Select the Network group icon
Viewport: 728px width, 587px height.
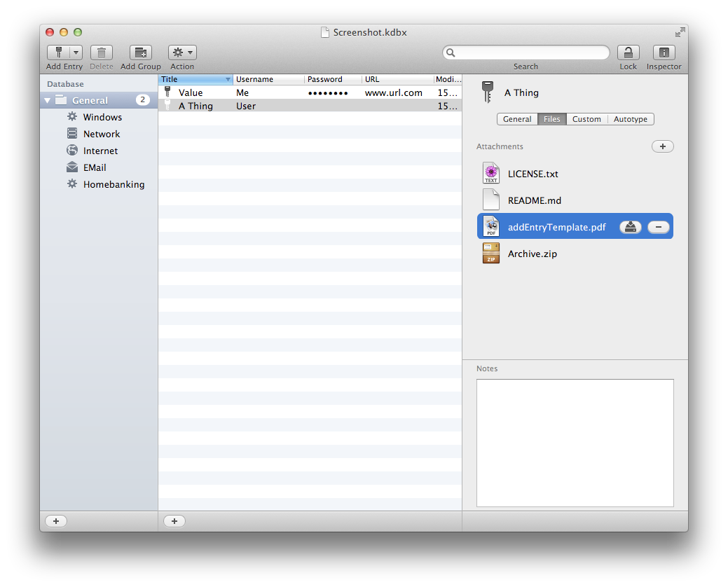72,134
